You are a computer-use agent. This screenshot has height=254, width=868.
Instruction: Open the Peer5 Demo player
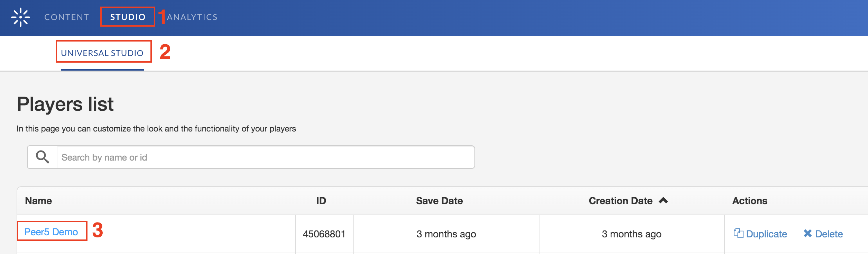51,232
